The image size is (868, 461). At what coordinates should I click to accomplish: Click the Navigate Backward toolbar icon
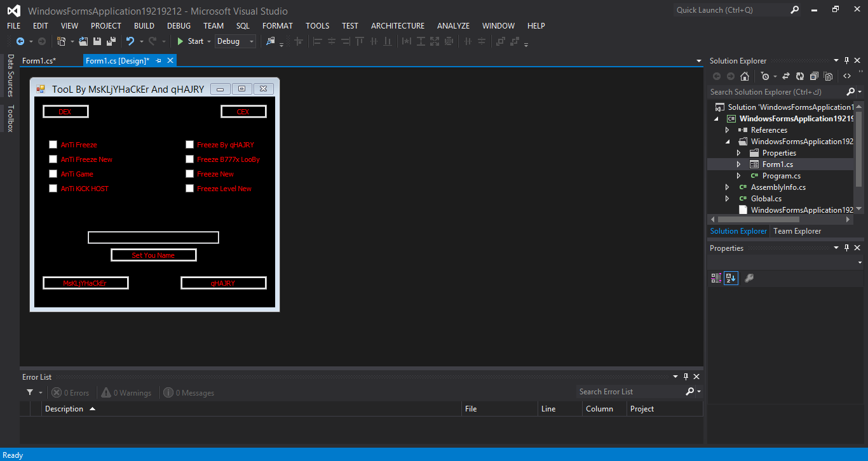click(20, 41)
